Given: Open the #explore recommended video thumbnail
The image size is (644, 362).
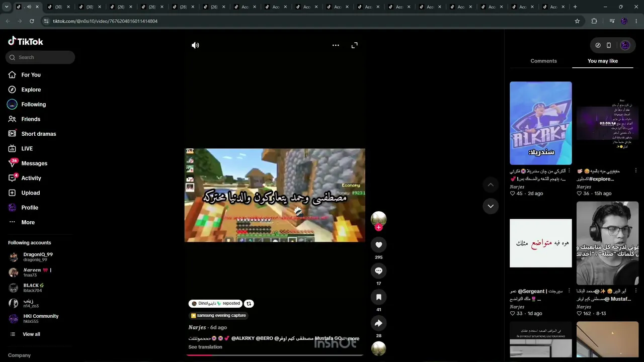Looking at the screenshot, I should [x=607, y=123].
